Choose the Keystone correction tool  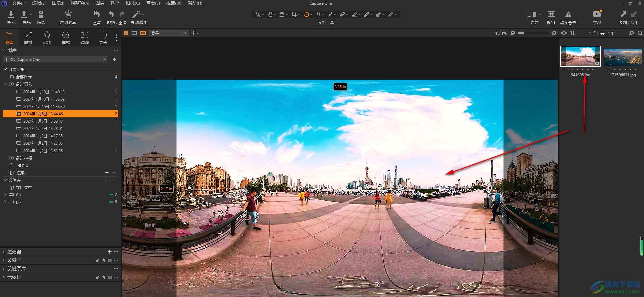[x=318, y=14]
